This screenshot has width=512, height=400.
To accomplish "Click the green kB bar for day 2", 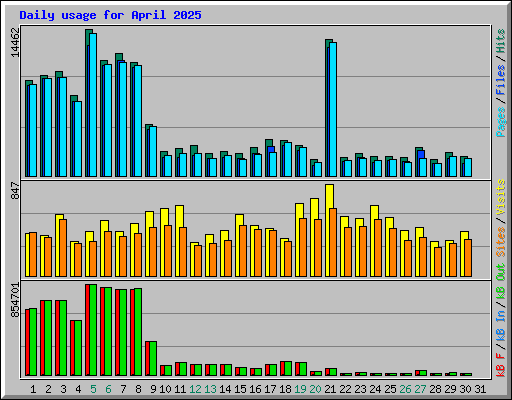I will [x=48, y=338].
